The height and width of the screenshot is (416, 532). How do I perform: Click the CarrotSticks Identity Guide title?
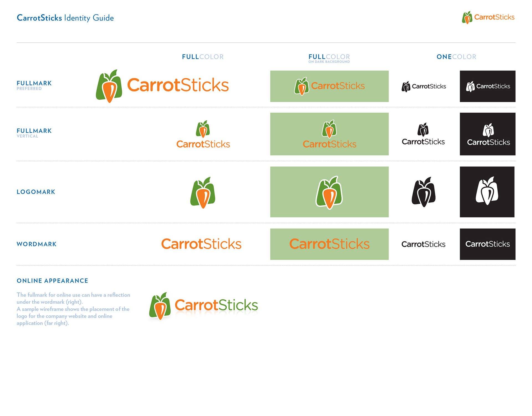click(x=65, y=18)
